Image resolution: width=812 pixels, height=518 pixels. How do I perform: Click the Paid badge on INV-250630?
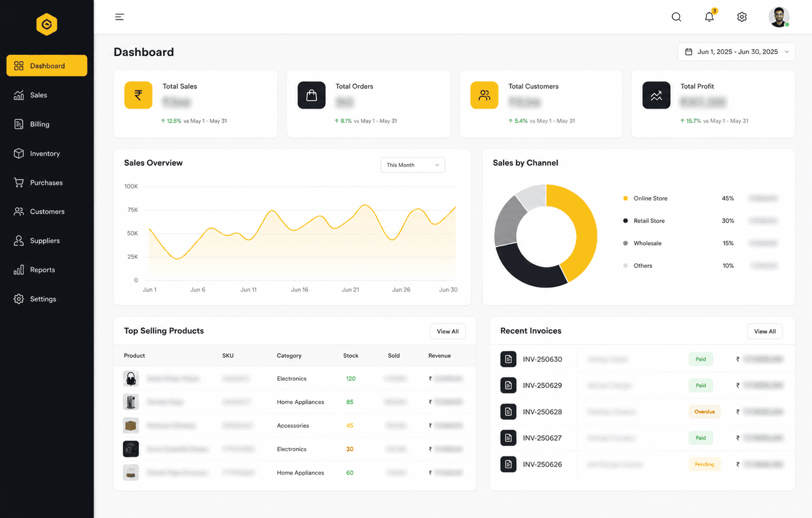701,359
